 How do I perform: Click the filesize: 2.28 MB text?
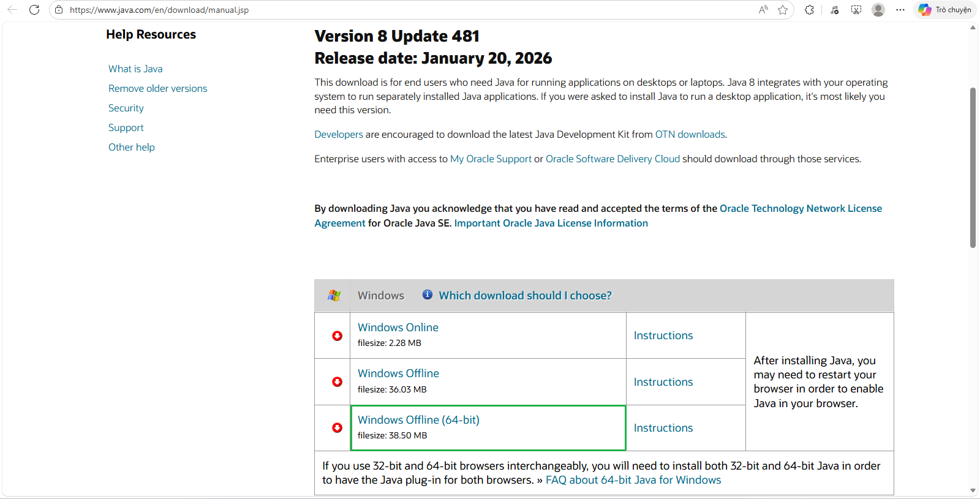pyautogui.click(x=390, y=343)
